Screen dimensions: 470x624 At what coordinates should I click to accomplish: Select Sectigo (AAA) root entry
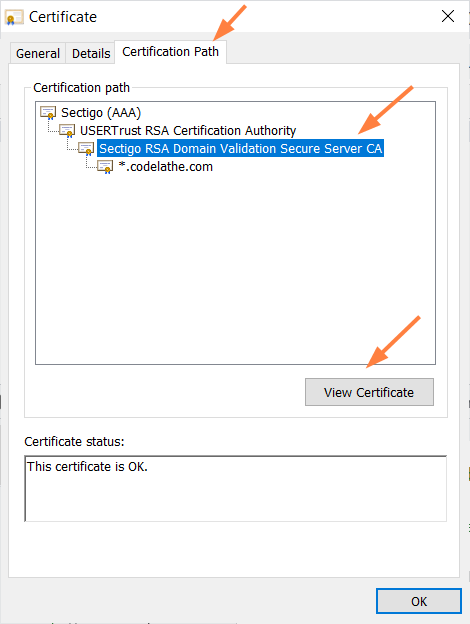(101, 113)
